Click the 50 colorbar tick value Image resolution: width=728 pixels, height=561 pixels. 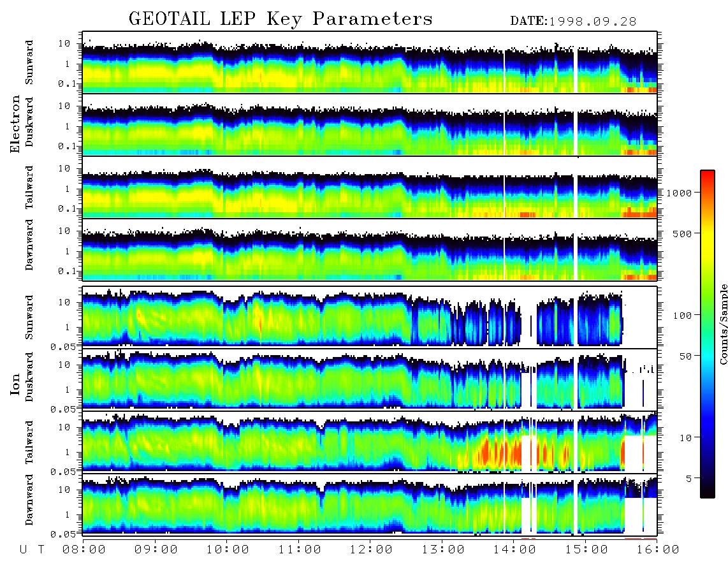click(685, 356)
